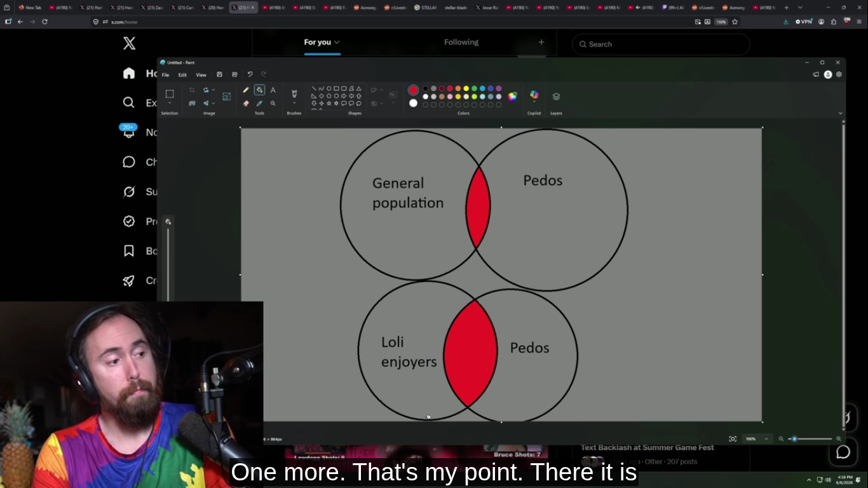Open a new browser tab
This screenshot has width=868, height=488.
tap(787, 8)
